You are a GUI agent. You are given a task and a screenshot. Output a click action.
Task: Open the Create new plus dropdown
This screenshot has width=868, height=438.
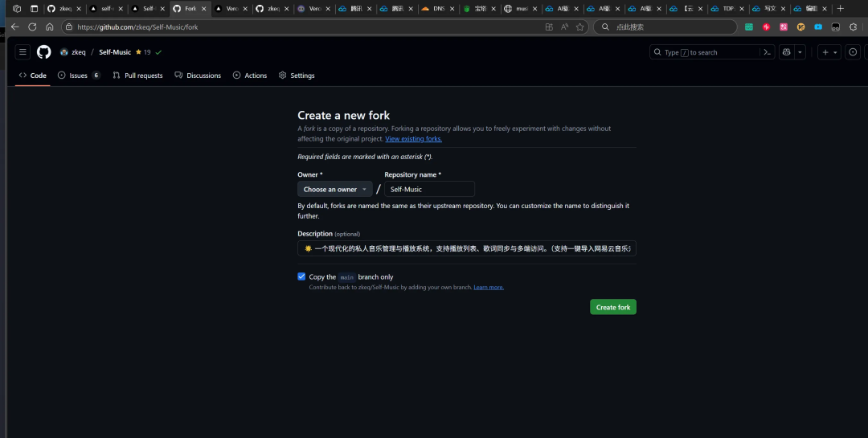[x=829, y=52]
